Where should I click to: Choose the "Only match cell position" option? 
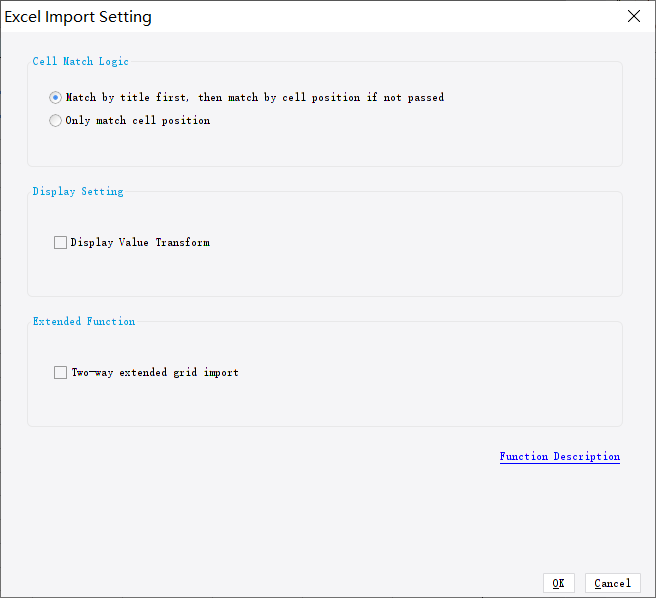(x=56, y=121)
